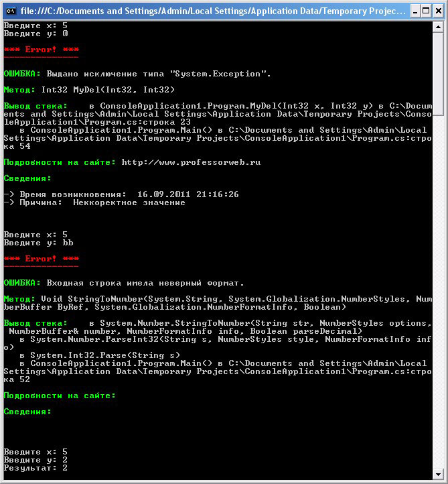This screenshot has width=448, height=484.
Task: Click the window title bar text
Action: pyautogui.click(x=213, y=11)
